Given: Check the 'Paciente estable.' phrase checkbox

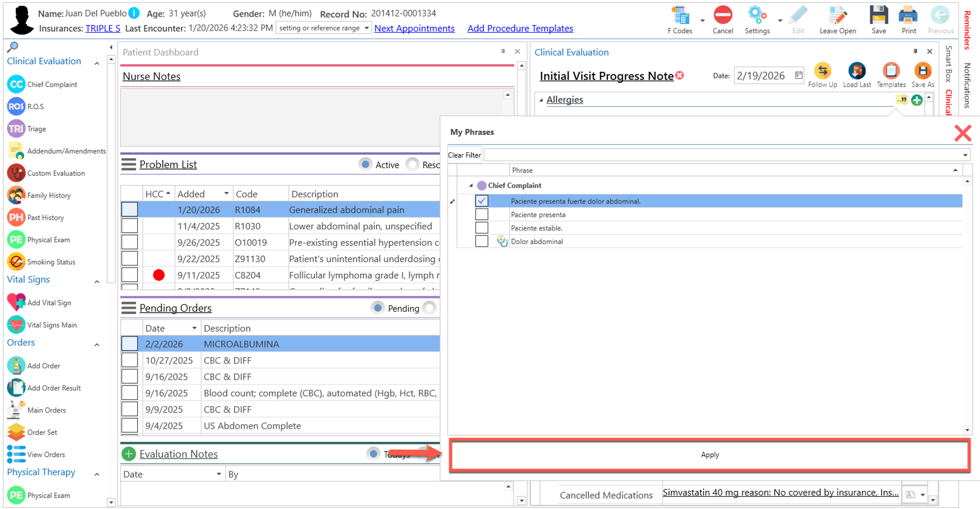Looking at the screenshot, I should point(481,228).
